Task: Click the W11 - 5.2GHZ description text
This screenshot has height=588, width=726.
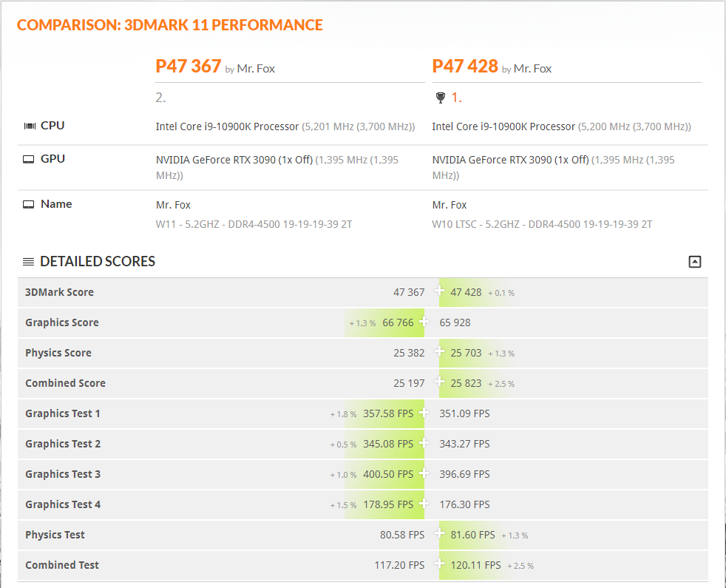Action: pos(254,224)
